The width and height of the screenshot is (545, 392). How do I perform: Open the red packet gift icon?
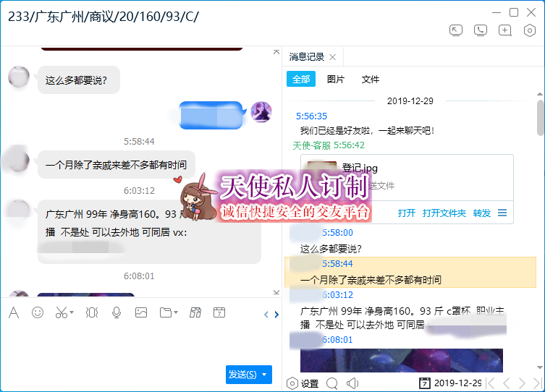(195, 312)
